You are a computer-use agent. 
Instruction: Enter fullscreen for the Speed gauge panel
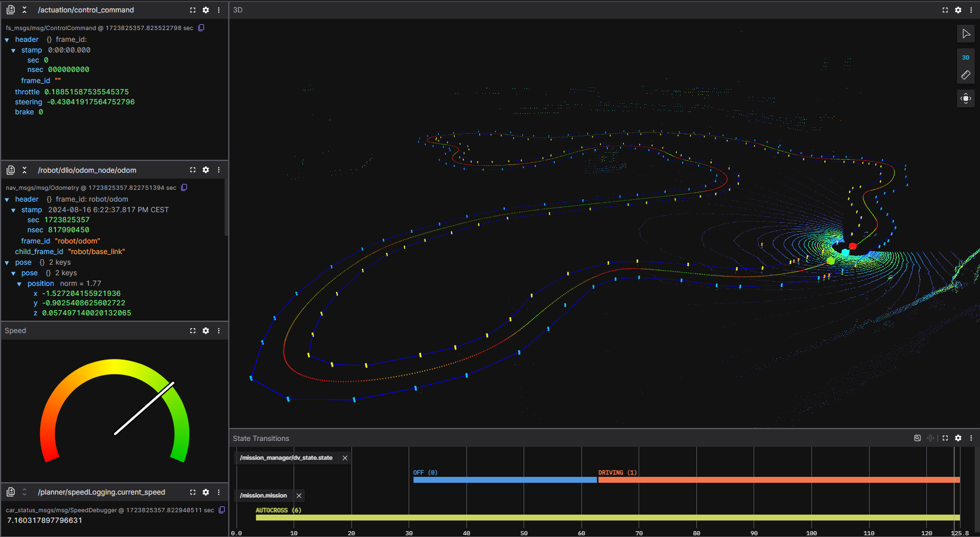[193, 331]
